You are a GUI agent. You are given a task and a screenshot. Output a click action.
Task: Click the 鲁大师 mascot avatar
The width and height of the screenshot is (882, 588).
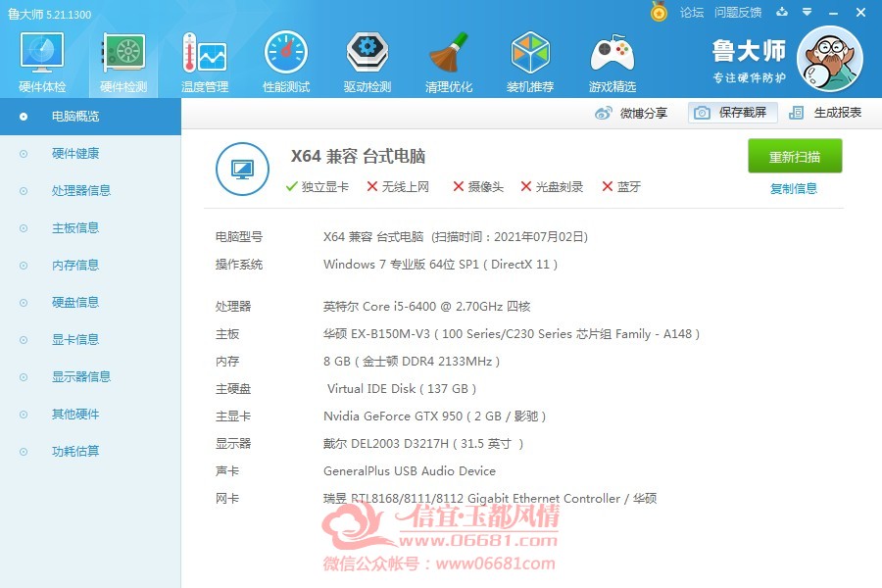click(830, 59)
